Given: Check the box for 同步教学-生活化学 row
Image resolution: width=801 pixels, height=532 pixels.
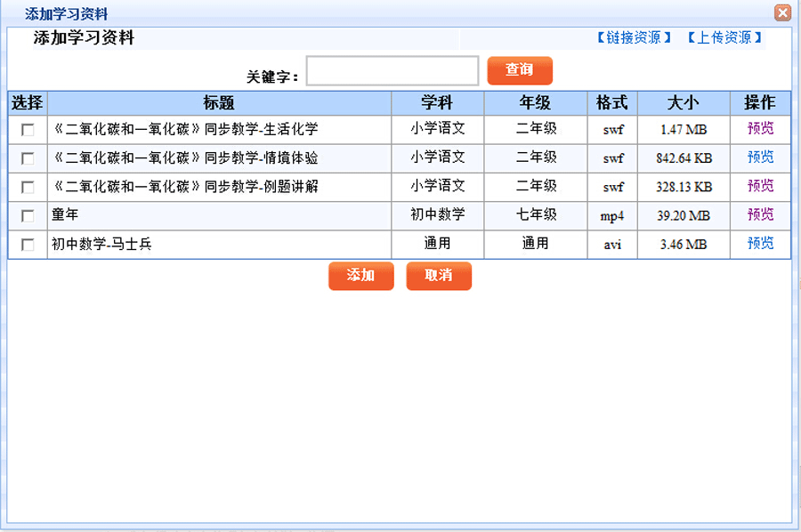Looking at the screenshot, I should 28,130.
